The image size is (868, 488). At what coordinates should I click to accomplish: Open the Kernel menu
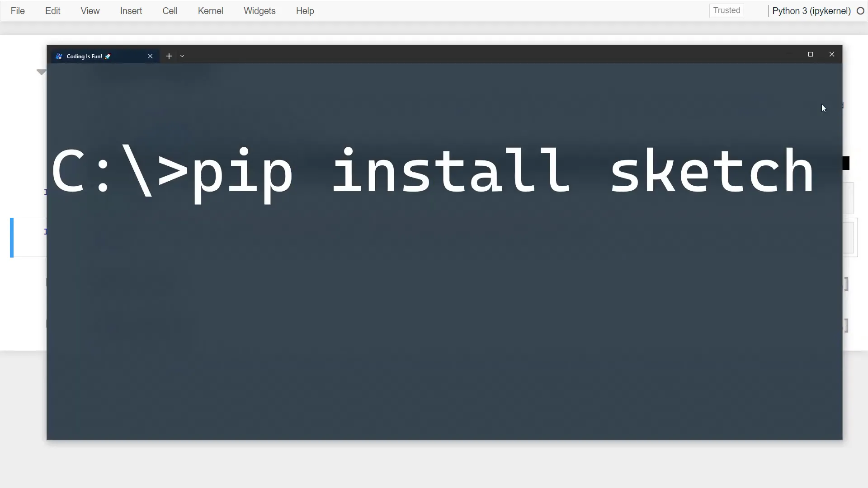(x=210, y=11)
